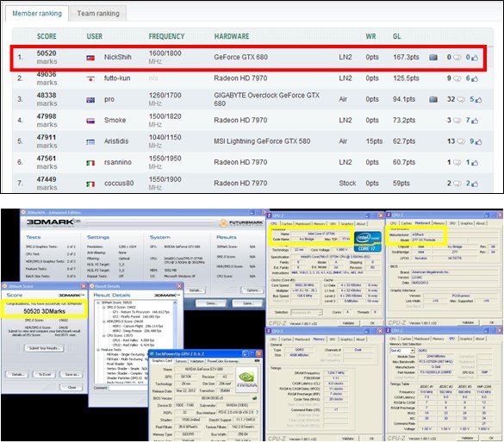This screenshot has width=504, height=443.
Task: Click the thumbs-up like icon in futto-kun's row
Action: coord(475,78)
